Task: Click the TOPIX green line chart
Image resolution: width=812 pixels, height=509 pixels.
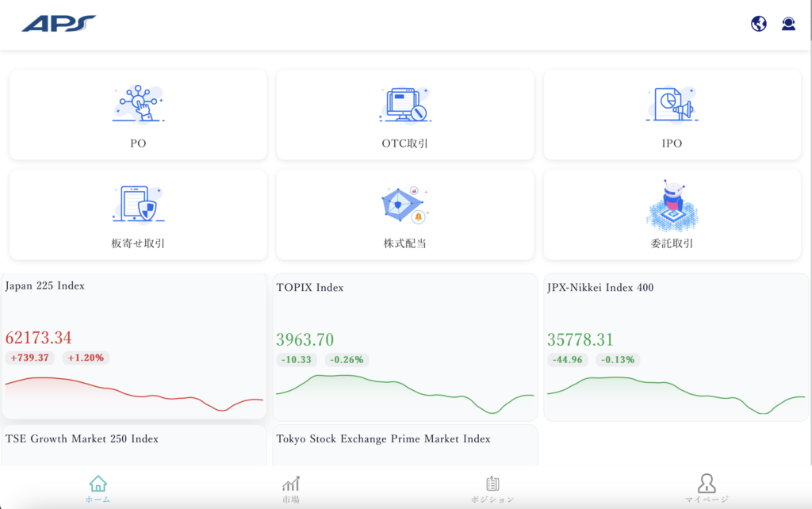Action: (x=405, y=395)
